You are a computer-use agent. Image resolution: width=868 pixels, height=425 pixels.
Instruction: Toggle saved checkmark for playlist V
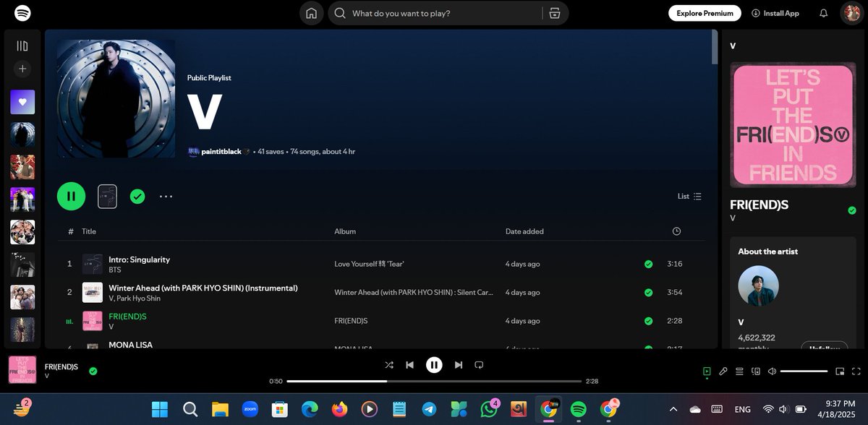137,196
